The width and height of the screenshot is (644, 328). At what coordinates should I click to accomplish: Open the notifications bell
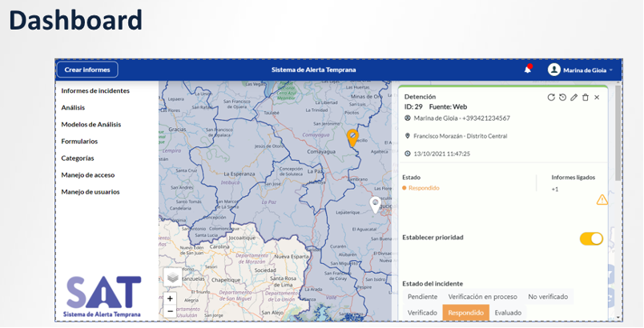point(528,70)
